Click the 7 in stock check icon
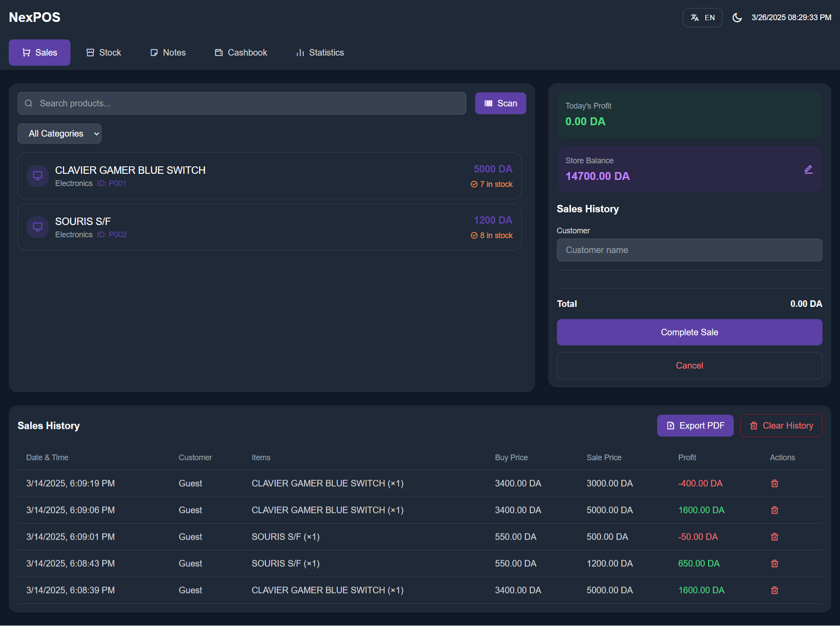This screenshot has width=840, height=626. [474, 184]
